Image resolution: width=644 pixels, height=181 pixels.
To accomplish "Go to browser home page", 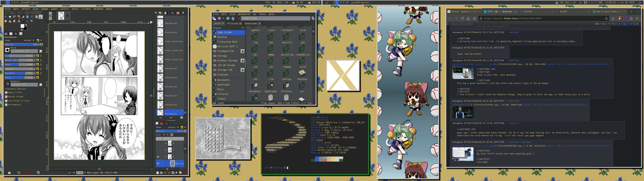I will (x=468, y=18).
